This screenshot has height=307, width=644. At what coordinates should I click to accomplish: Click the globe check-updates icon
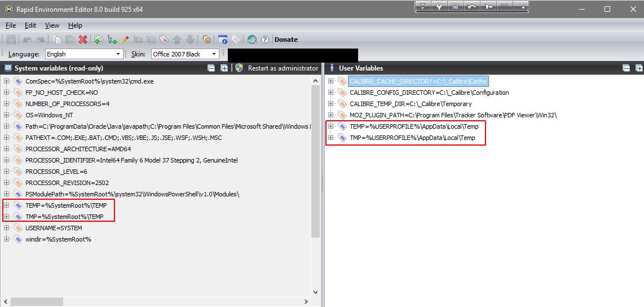252,40
